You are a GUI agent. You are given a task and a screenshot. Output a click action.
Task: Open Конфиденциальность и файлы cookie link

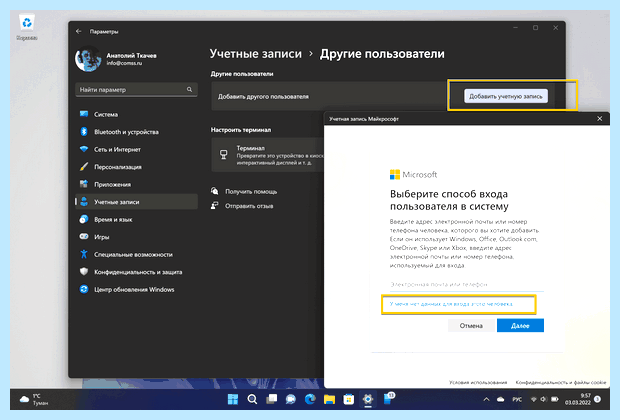point(561,382)
